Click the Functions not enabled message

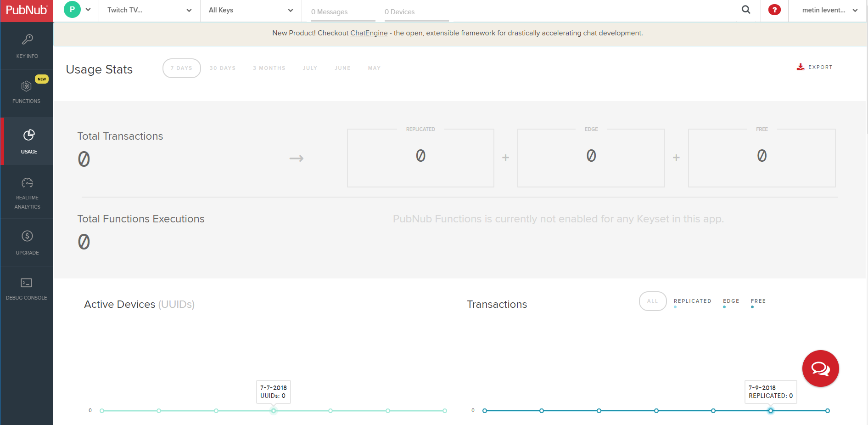[558, 219]
